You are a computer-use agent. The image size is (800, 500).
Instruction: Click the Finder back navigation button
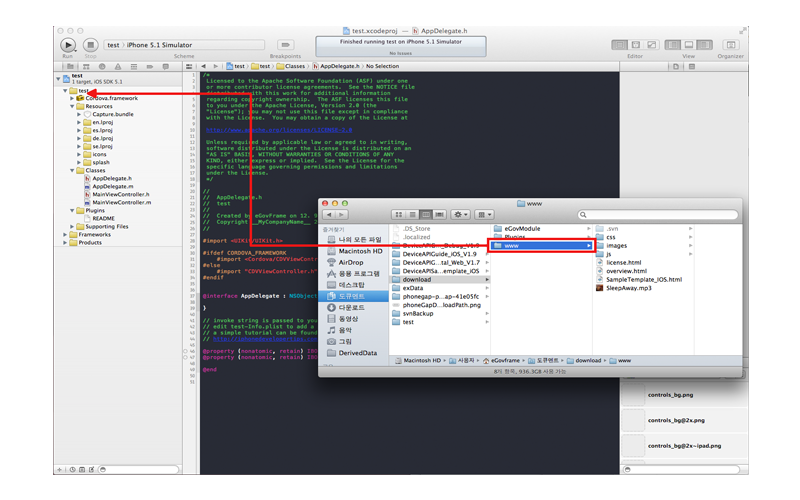tap(330, 214)
